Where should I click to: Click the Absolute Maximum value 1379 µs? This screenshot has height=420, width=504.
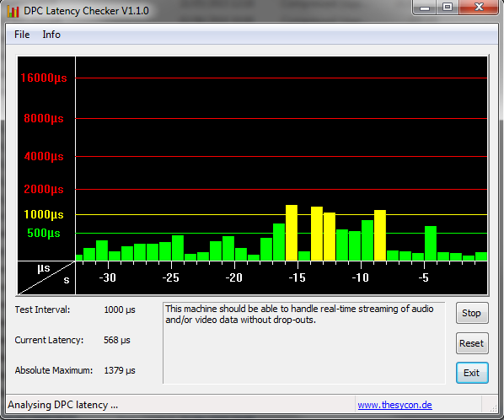(x=120, y=370)
